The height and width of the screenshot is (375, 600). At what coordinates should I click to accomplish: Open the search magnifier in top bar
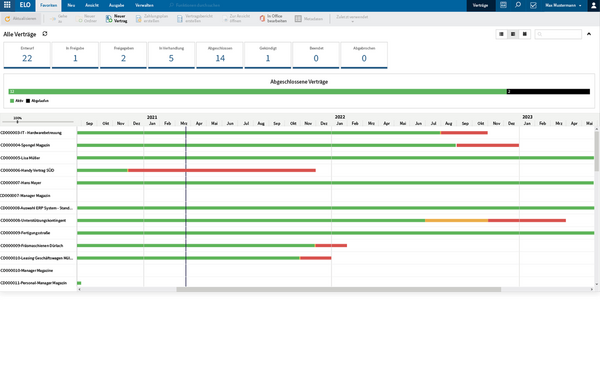coord(518,5)
